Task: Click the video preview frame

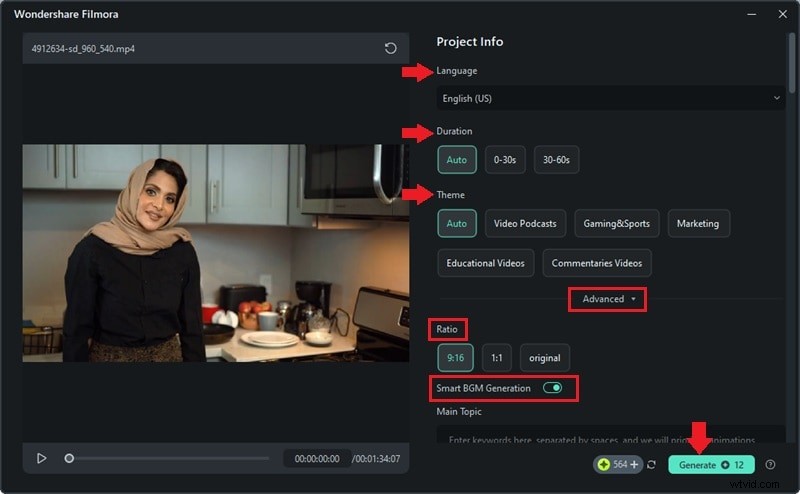Action: click(215, 253)
